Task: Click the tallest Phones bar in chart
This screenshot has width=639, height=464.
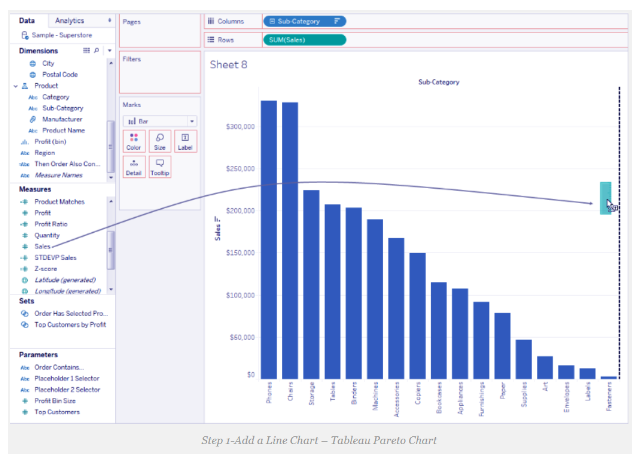Action: 268,240
